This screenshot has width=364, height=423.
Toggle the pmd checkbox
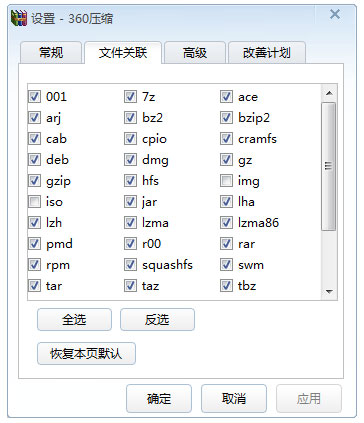click(34, 244)
